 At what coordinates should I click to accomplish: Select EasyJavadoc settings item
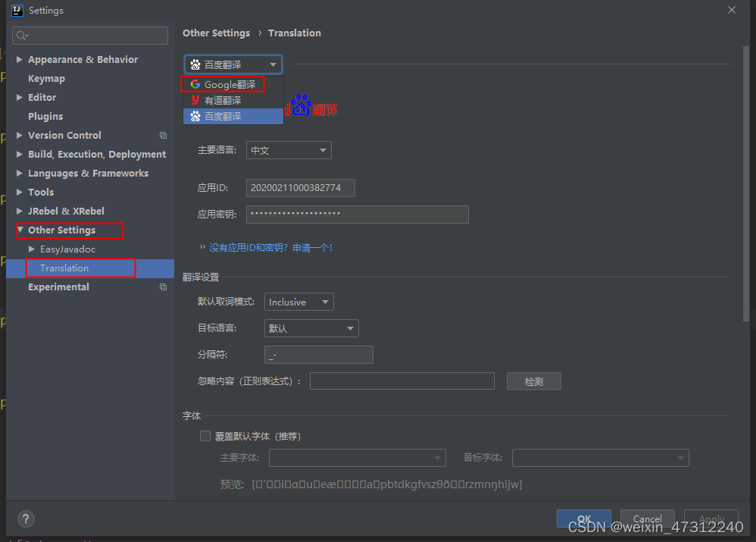pyautogui.click(x=67, y=249)
